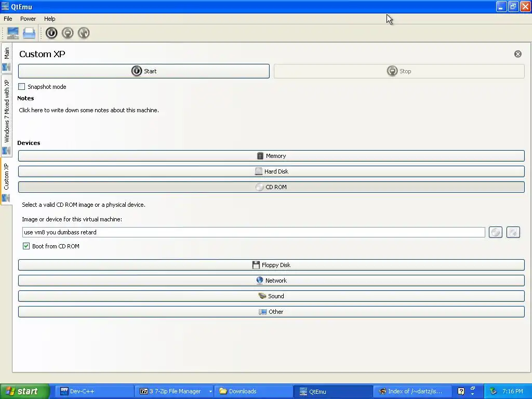532x399 pixels.
Task: Expand the Memory device section
Action: pyautogui.click(x=271, y=156)
